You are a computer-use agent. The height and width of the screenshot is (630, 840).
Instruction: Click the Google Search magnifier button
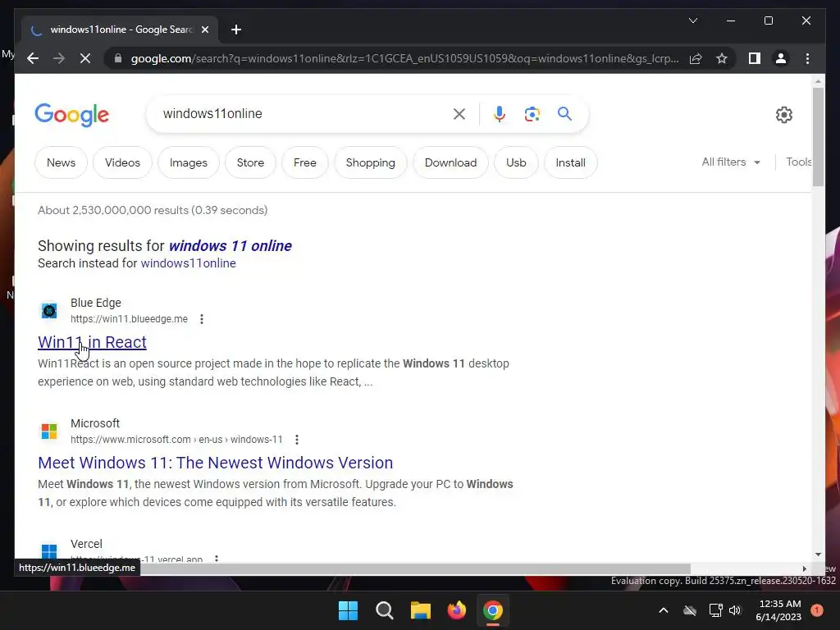(564, 113)
